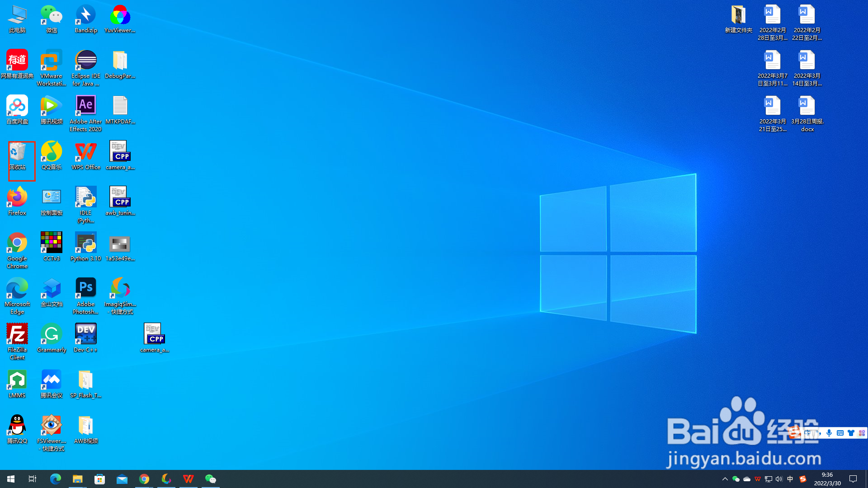The height and width of the screenshot is (488, 868).
Task: Select the Microsoft Edge desktop shortcut
Action: pos(17,296)
